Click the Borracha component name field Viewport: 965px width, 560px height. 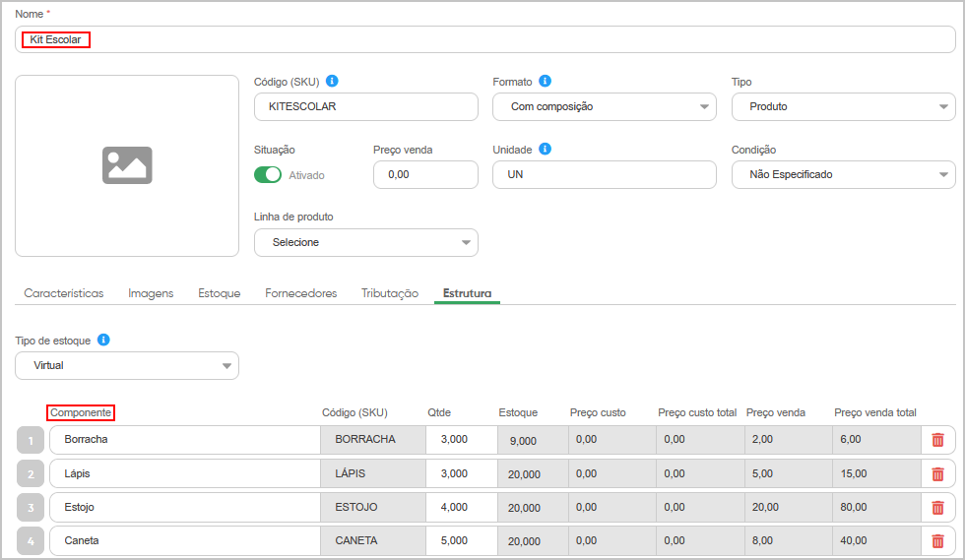(x=185, y=439)
